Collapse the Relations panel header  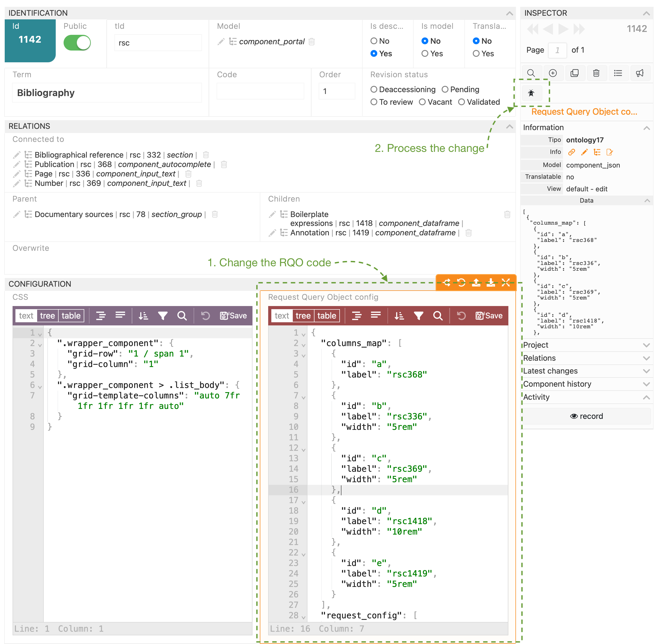[509, 126]
